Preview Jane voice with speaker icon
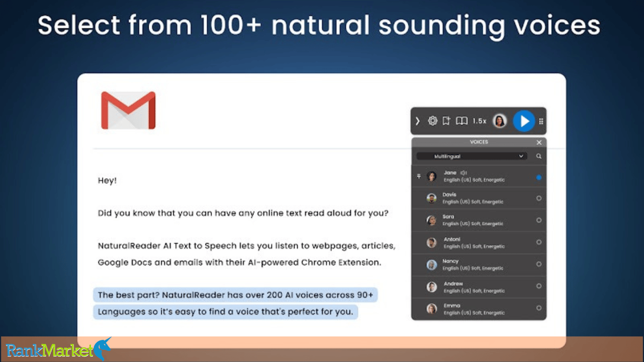 (463, 173)
